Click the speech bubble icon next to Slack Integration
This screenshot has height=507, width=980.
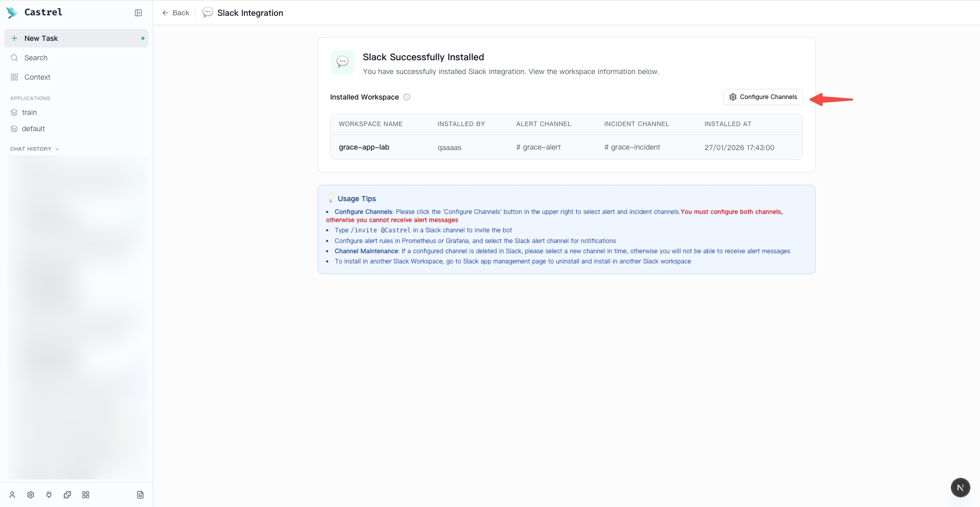point(208,13)
